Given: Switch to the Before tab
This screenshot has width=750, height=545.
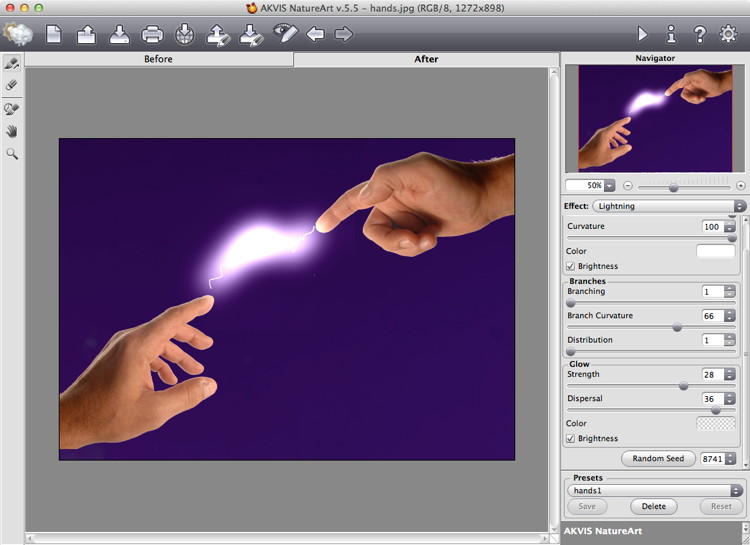Looking at the screenshot, I should pos(158,59).
